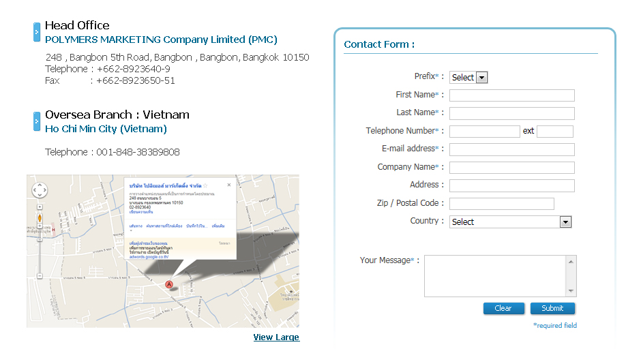Open the View Large map link
This screenshot has height=364, width=641.
pyautogui.click(x=275, y=337)
